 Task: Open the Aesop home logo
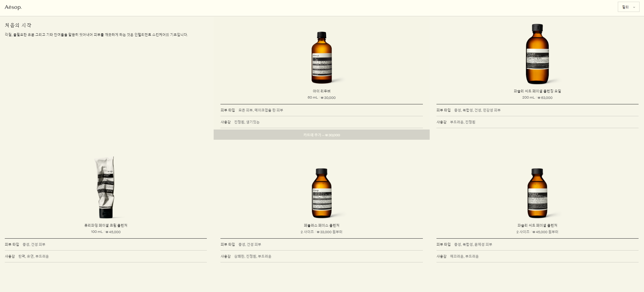[13, 7]
